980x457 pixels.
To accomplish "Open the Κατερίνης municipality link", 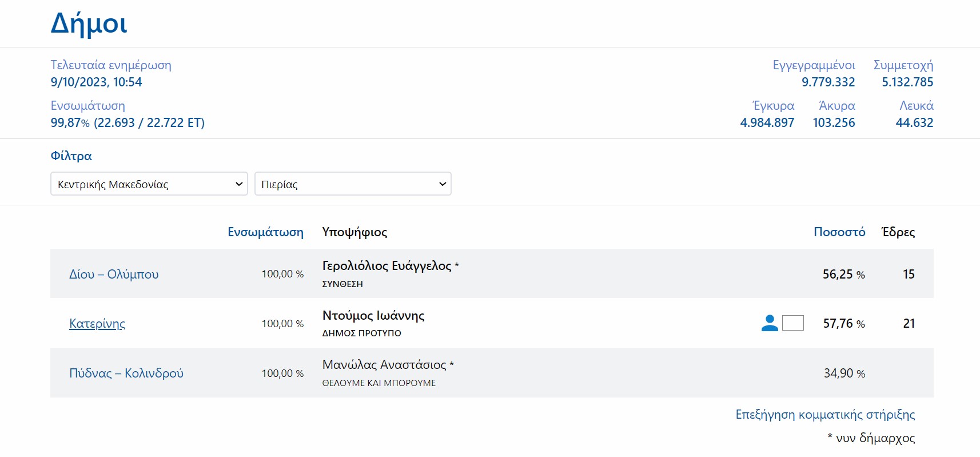I will pyautogui.click(x=97, y=324).
